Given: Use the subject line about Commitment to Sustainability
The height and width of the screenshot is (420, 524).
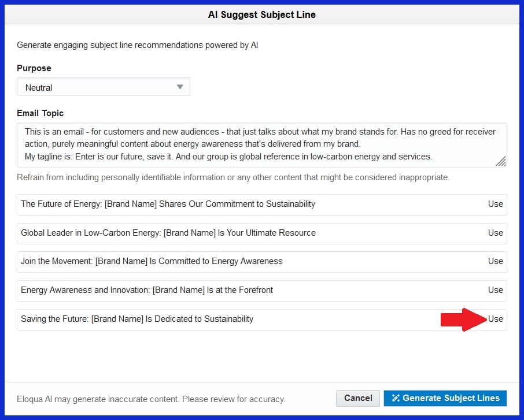Looking at the screenshot, I should [496, 204].
